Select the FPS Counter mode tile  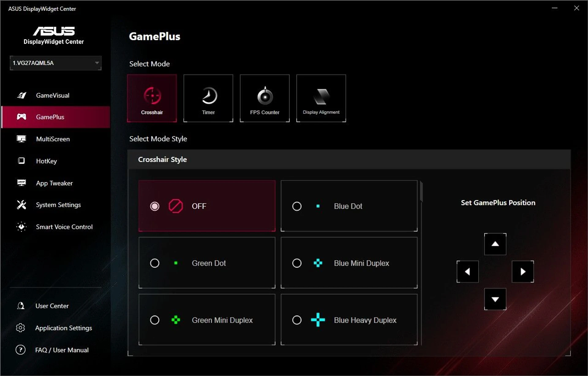click(x=265, y=98)
